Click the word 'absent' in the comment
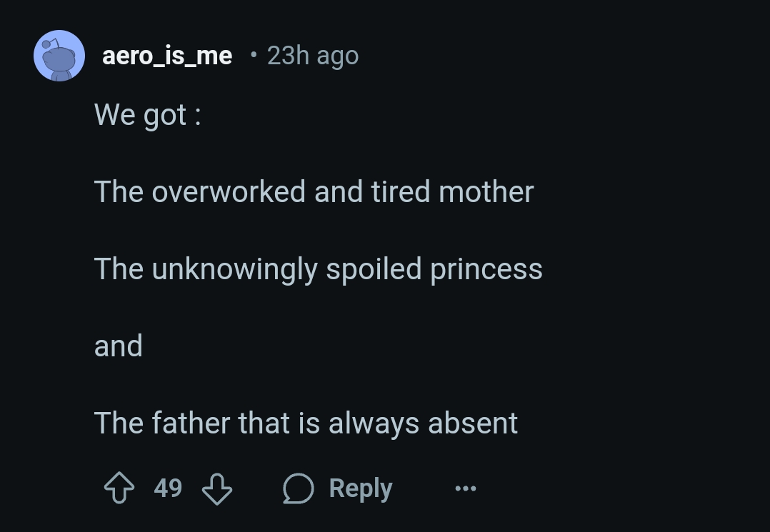This screenshot has width=770, height=532. pyautogui.click(x=473, y=423)
